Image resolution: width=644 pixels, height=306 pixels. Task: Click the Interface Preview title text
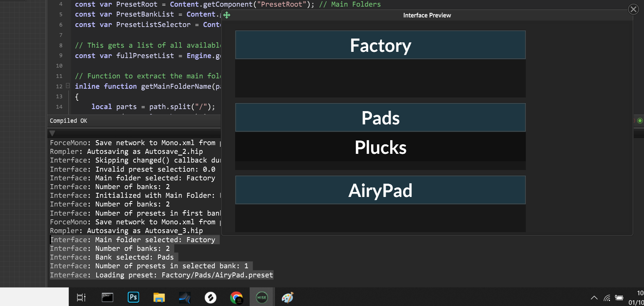point(427,15)
